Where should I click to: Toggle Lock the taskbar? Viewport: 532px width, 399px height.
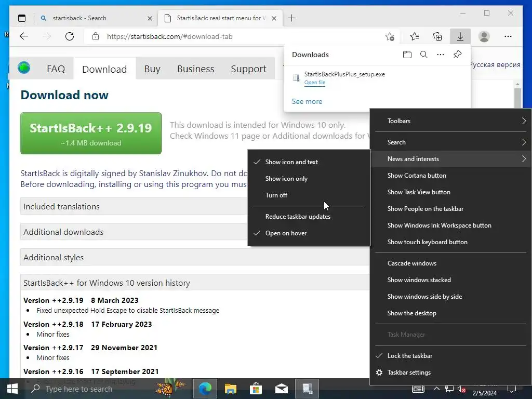450,356
